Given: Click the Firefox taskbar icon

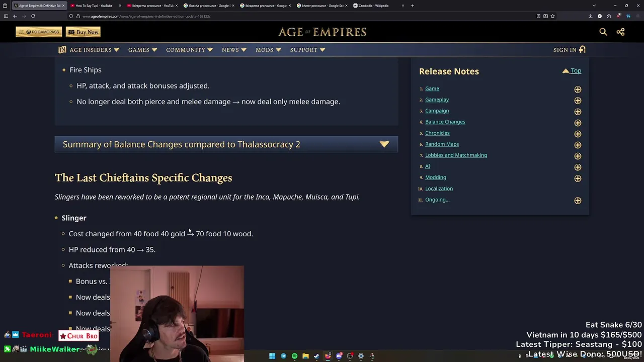Looking at the screenshot, I should pyautogui.click(x=328, y=356).
